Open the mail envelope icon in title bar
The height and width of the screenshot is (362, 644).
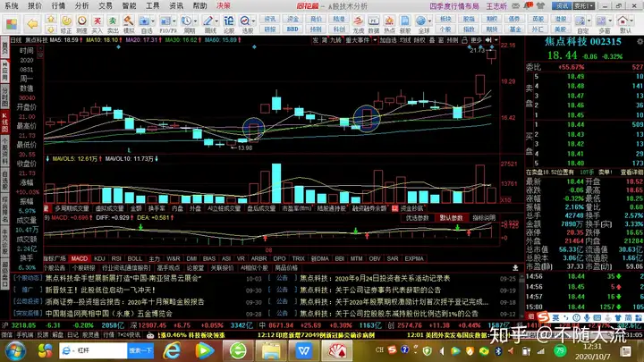[515, 5]
